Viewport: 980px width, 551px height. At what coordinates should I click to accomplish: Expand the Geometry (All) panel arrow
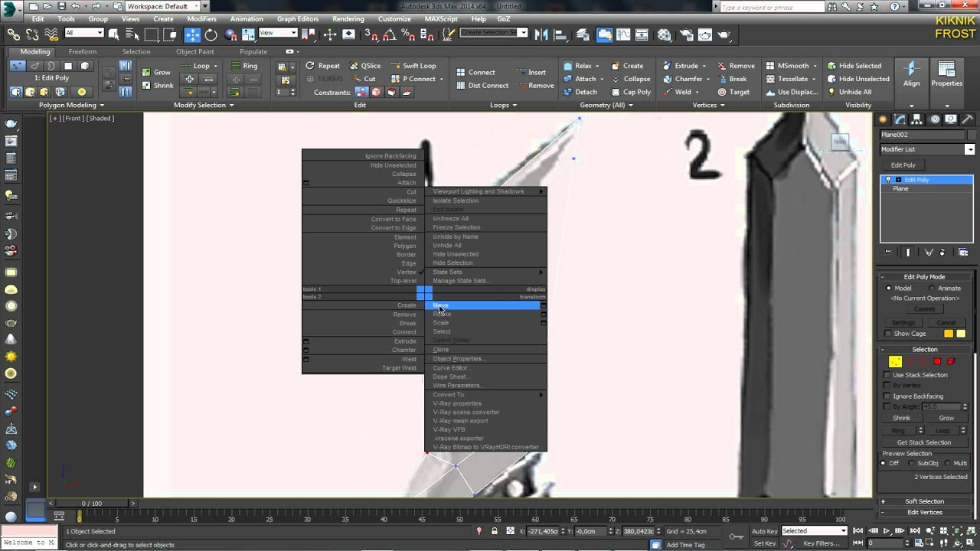[630, 106]
